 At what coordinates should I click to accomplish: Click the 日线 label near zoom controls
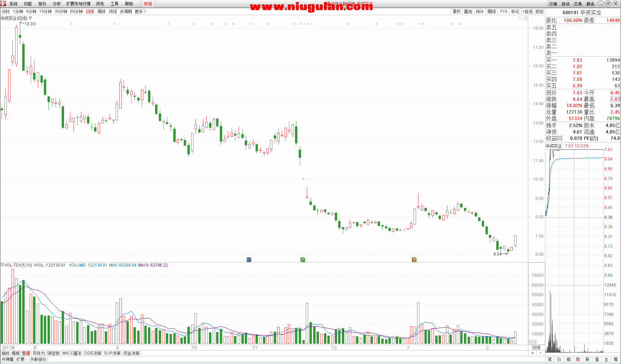[x=536, y=347]
